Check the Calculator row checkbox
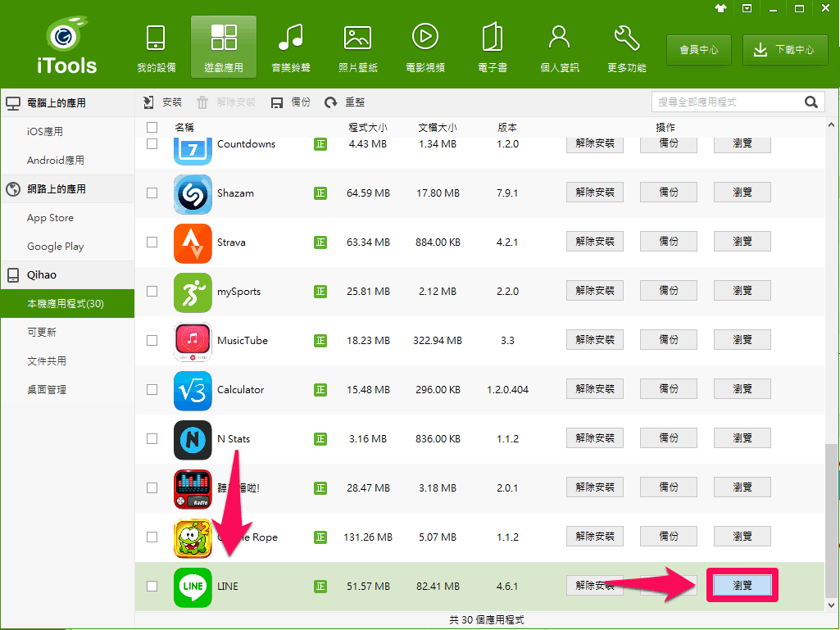Image resolution: width=840 pixels, height=630 pixels. [152, 389]
